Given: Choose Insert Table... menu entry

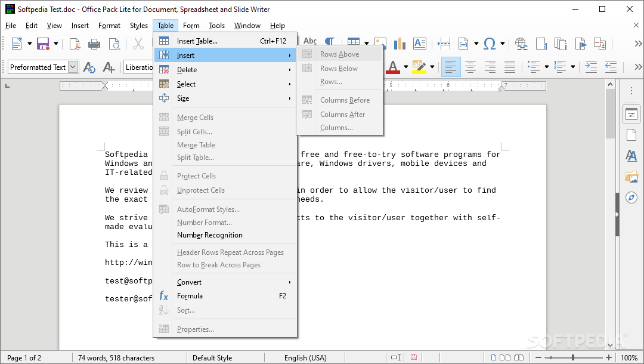Looking at the screenshot, I should (x=225, y=41).
